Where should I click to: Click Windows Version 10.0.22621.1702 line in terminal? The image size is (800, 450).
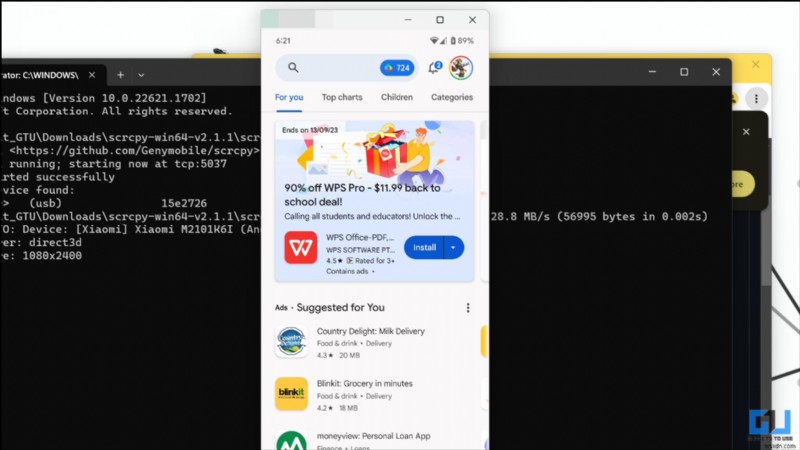[104, 98]
